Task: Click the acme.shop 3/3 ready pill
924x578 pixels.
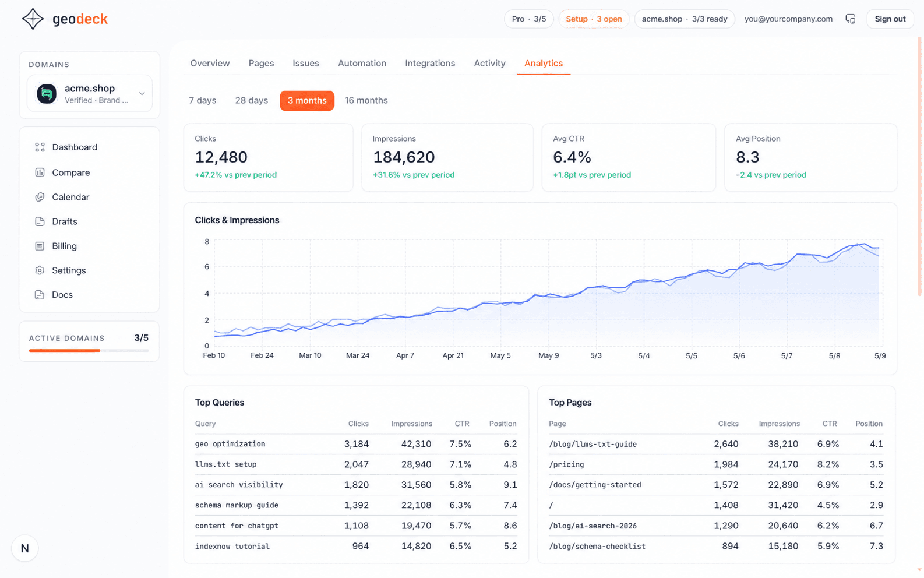Action: point(685,19)
